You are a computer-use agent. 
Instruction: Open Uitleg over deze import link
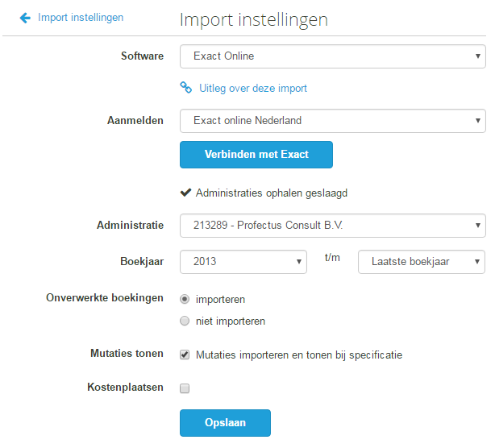pyautogui.click(x=253, y=88)
